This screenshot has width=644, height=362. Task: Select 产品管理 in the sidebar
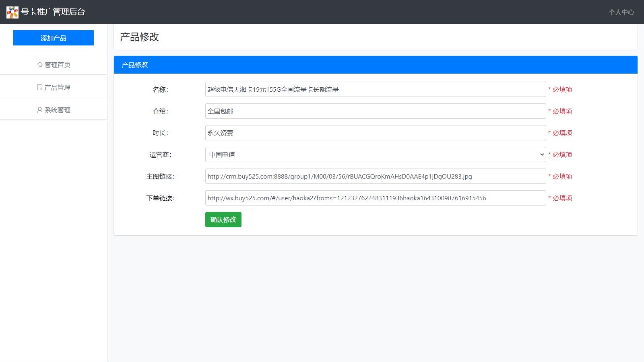[x=57, y=87]
